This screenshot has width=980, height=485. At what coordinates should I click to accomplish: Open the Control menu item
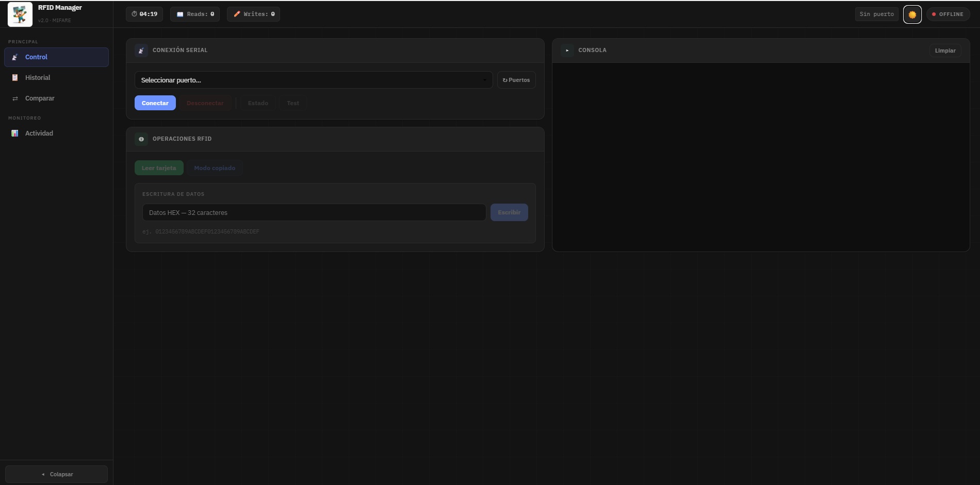pos(56,57)
